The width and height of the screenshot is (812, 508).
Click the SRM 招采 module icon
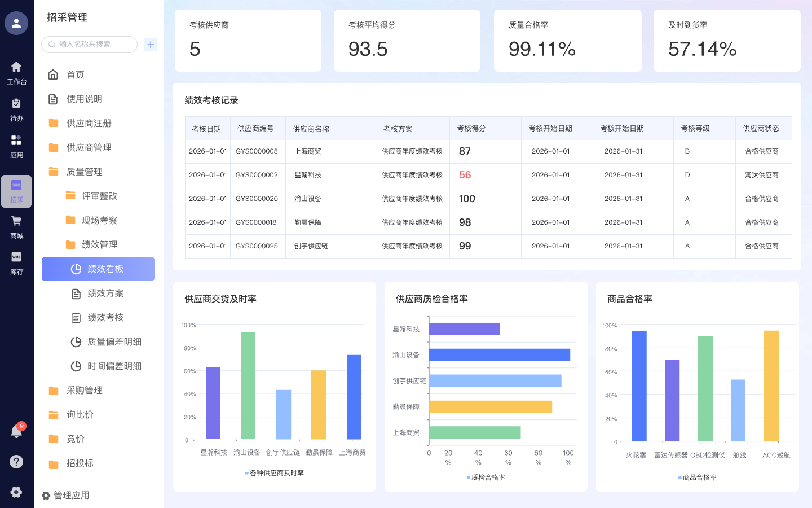pyautogui.click(x=16, y=191)
